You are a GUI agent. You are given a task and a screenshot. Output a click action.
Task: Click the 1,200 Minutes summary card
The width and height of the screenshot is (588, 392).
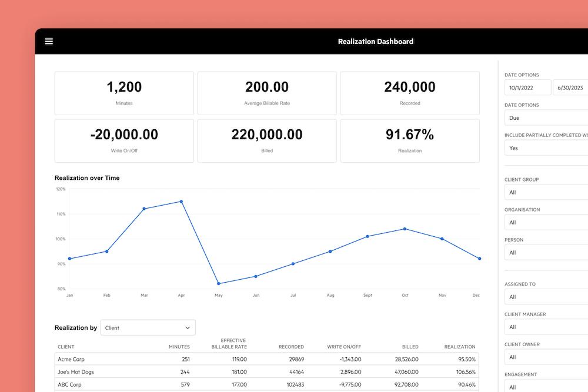124,93
